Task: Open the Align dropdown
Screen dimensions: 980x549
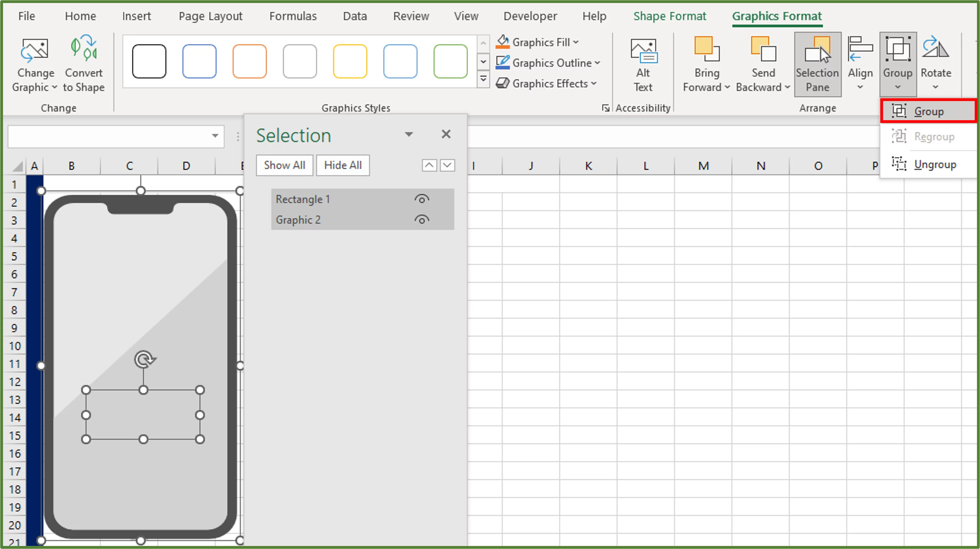Action: coord(860,63)
